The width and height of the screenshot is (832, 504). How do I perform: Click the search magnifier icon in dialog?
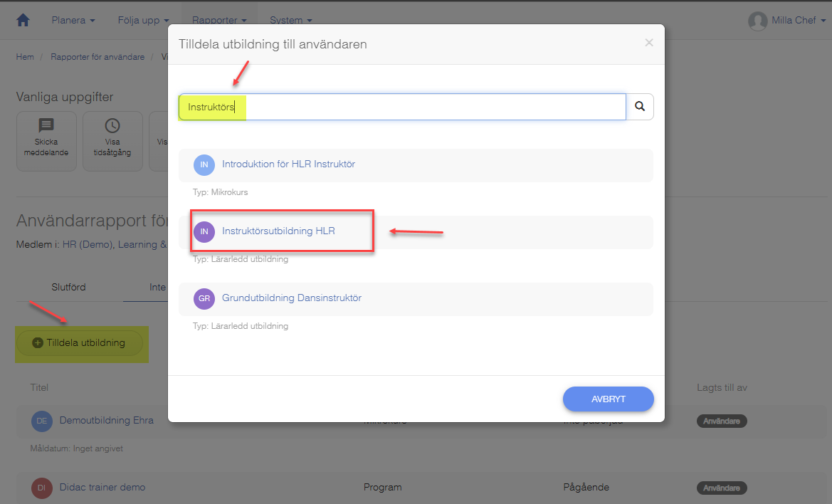coord(640,107)
